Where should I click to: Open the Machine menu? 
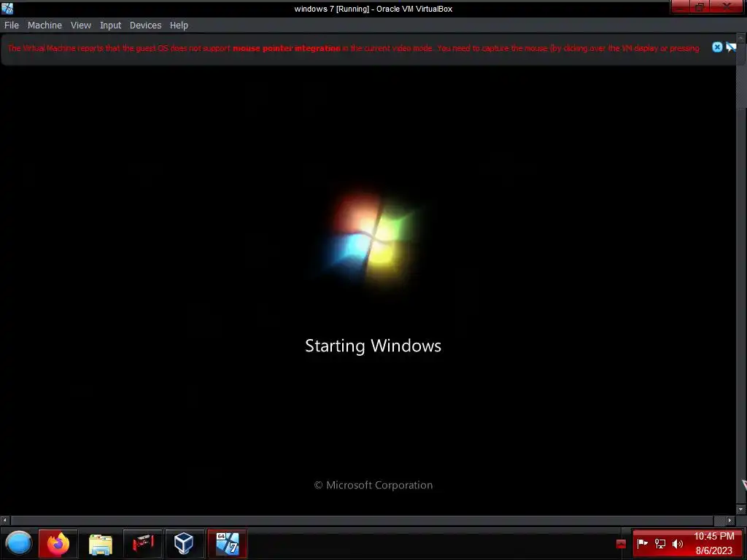coord(44,26)
